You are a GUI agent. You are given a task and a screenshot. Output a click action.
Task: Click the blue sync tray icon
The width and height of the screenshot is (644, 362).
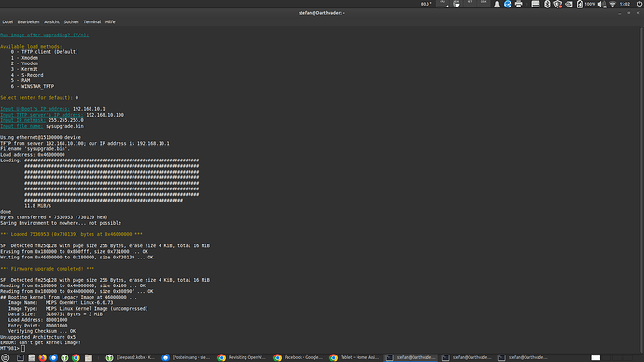508,4
